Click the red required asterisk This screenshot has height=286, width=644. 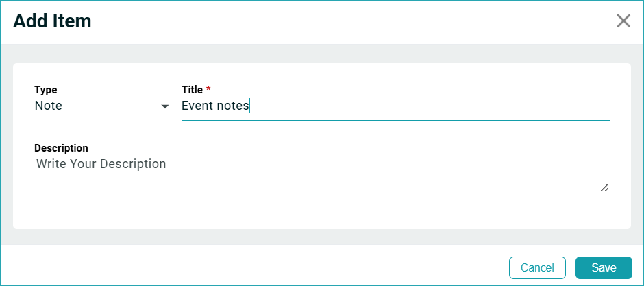(208, 90)
